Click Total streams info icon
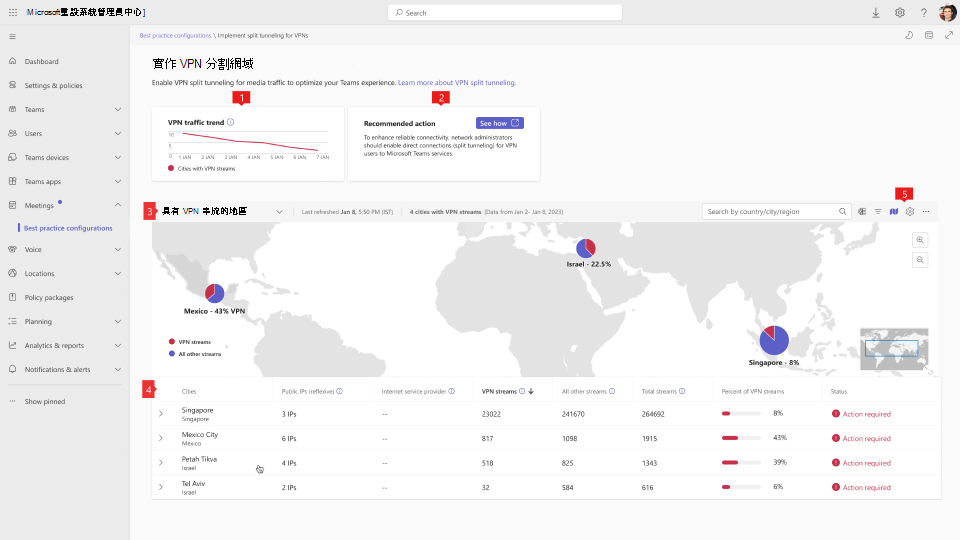This screenshot has width=960, height=540. coord(682,391)
